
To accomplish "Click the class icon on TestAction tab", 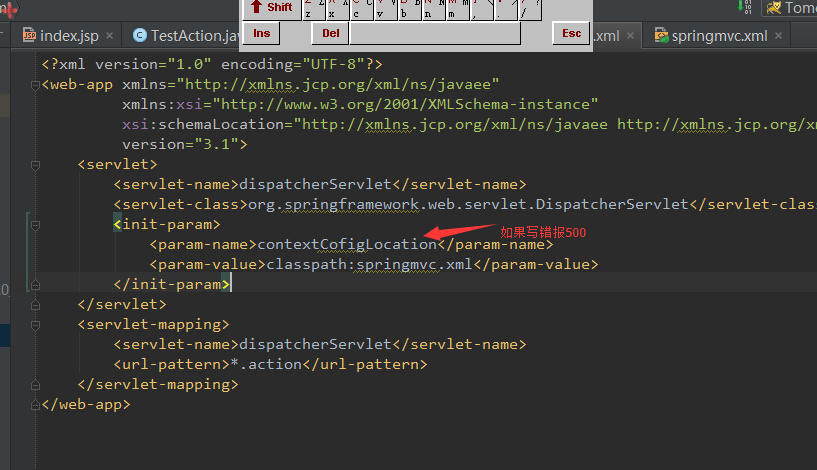I will (x=140, y=35).
